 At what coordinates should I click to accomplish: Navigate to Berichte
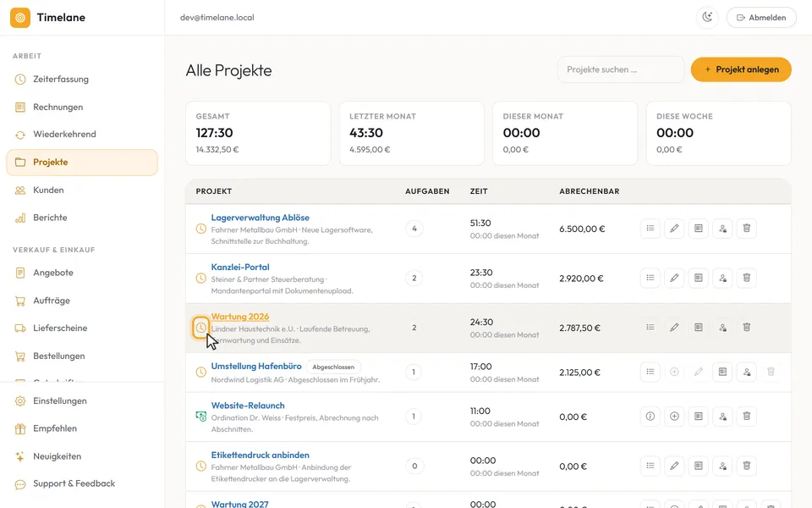point(82,218)
